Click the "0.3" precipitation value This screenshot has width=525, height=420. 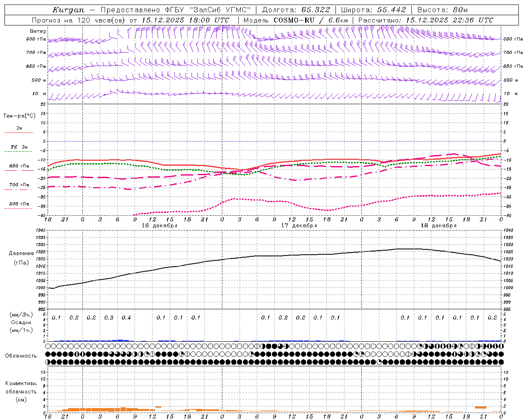click(109, 317)
